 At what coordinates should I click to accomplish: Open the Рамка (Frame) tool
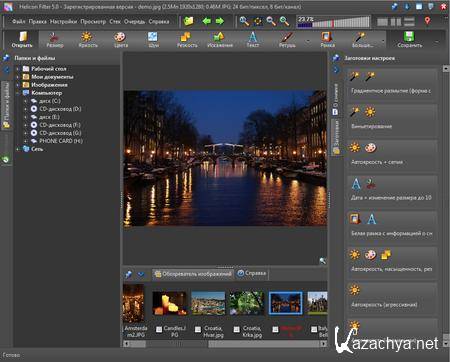(327, 39)
